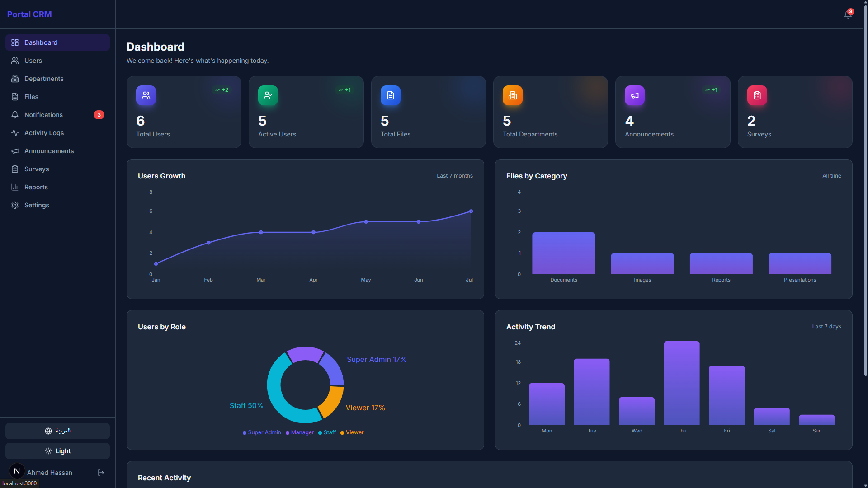Image resolution: width=868 pixels, height=488 pixels.
Task: Open the Total Files stat card
Action: coord(429,112)
